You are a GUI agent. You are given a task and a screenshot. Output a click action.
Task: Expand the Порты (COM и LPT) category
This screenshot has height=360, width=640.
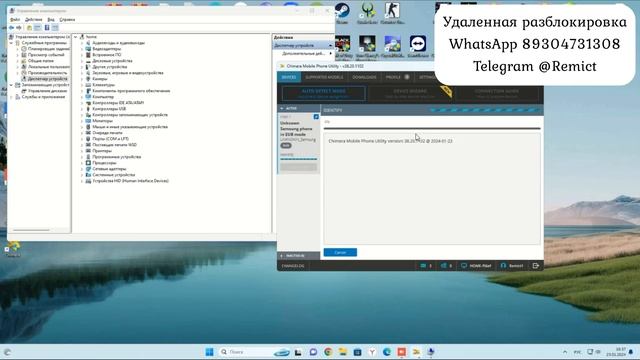tap(82, 139)
